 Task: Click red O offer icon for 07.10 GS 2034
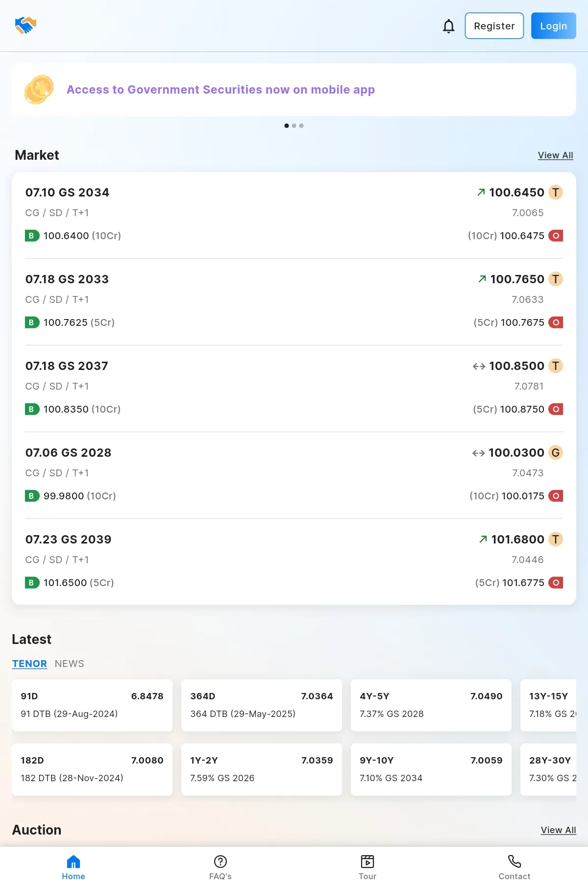coord(556,236)
